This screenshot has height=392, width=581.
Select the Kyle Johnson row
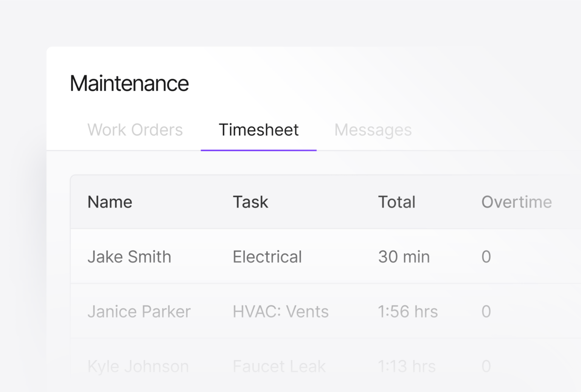pyautogui.click(x=138, y=366)
